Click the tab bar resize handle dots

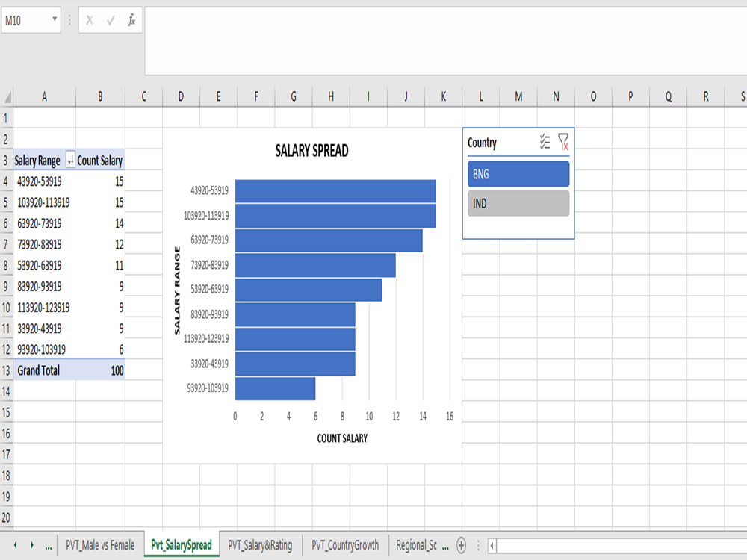478,545
